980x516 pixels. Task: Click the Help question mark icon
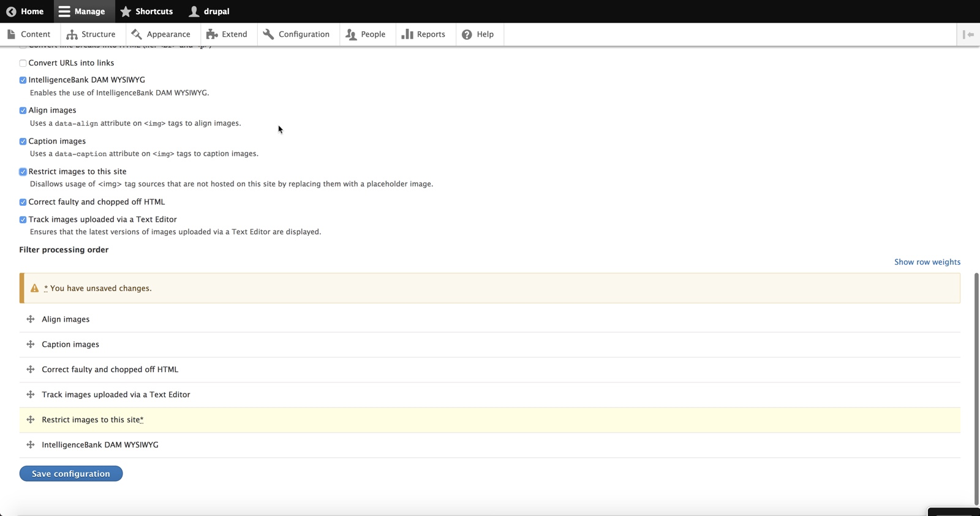point(467,34)
